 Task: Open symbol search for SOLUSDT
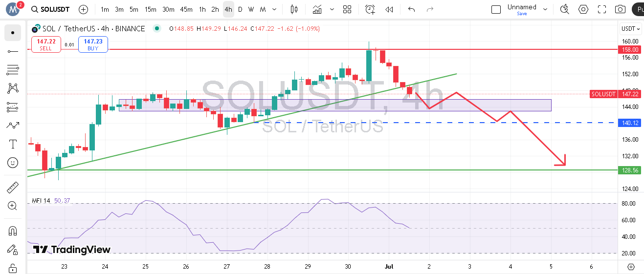pyautogui.click(x=50, y=9)
